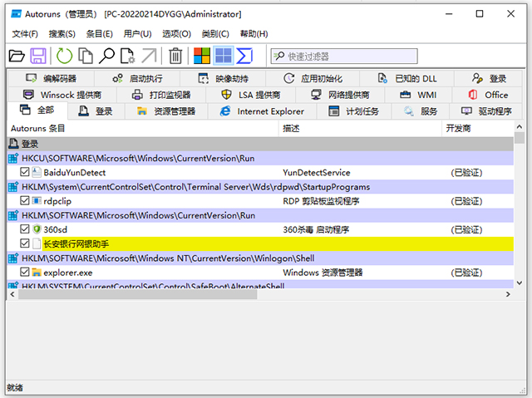Click the Jump to entry arrow icon

[x=149, y=56]
